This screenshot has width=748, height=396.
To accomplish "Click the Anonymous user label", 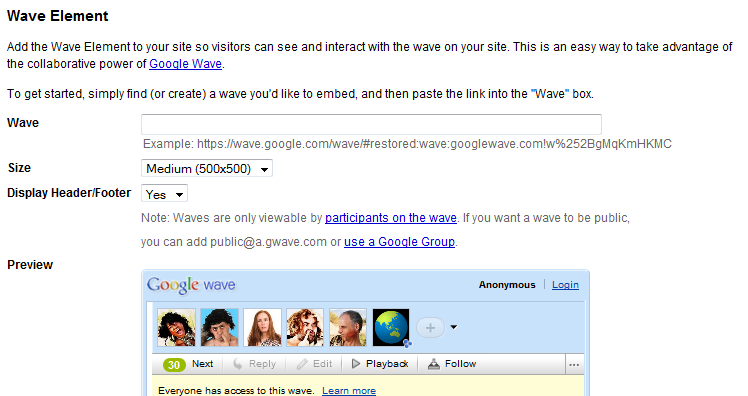I will 507,285.
